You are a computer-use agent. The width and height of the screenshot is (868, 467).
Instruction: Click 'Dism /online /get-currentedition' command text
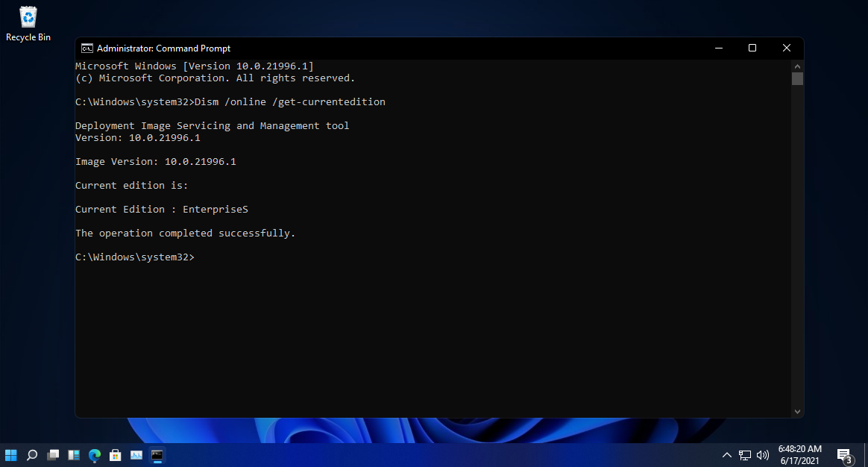click(x=290, y=102)
